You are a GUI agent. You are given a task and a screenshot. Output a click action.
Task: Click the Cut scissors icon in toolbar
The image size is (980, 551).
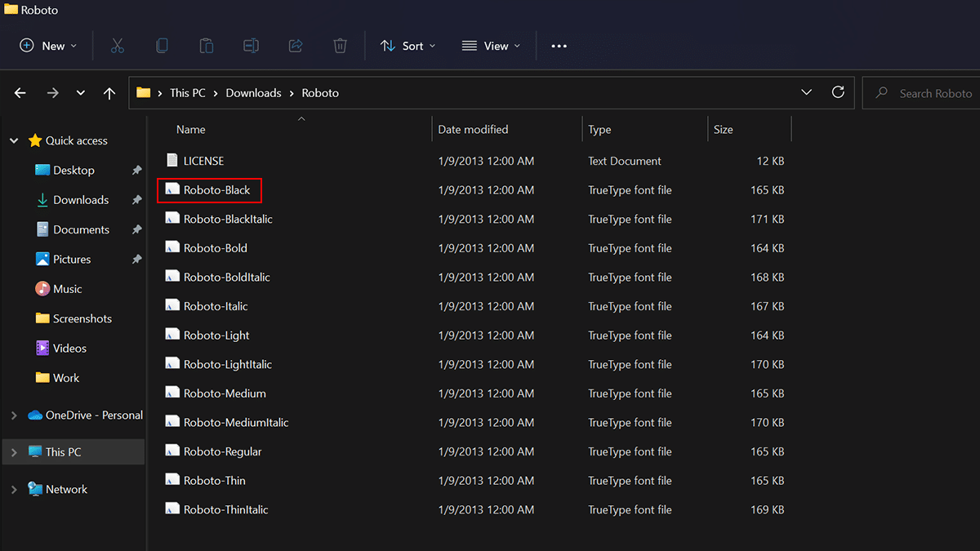click(117, 46)
